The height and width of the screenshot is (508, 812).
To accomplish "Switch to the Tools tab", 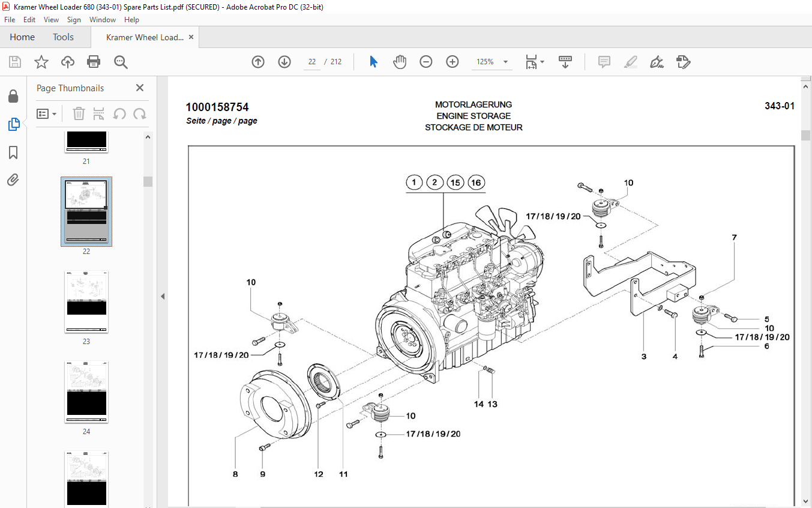I will [x=63, y=37].
